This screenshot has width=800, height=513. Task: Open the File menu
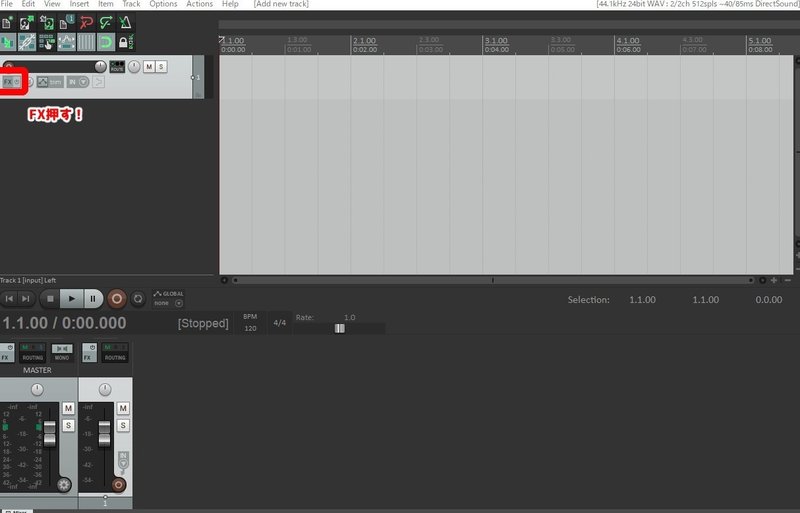(7, 4)
